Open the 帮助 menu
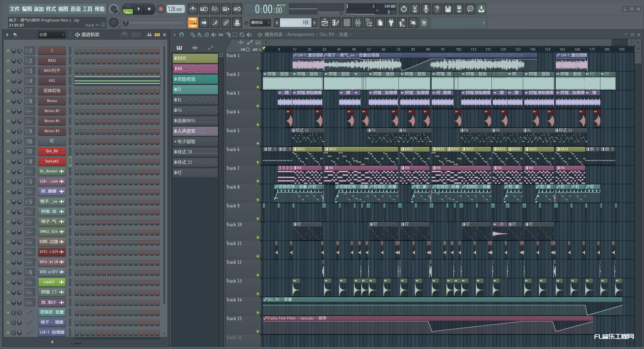 coord(100,9)
